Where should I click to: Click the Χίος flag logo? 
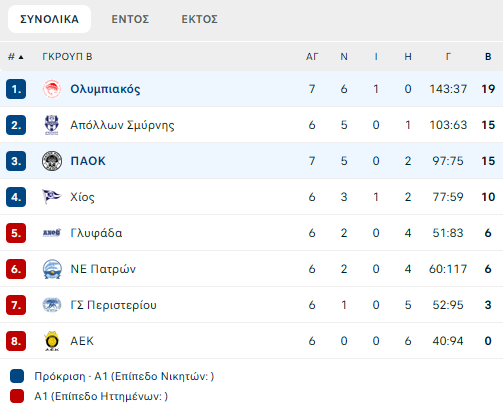click(x=52, y=197)
